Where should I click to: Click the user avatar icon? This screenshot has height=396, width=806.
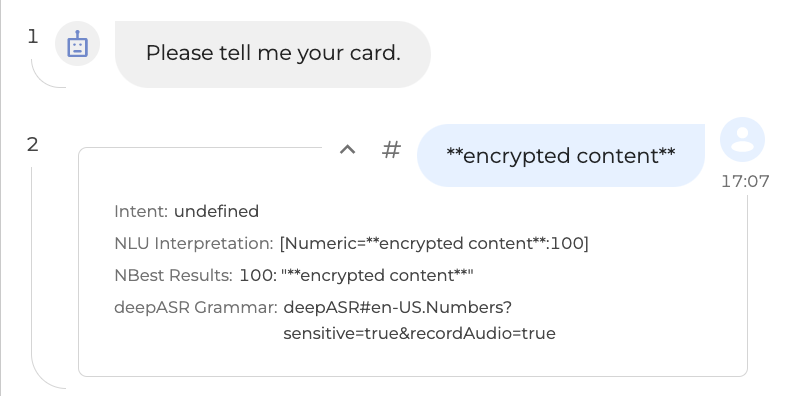(742, 139)
